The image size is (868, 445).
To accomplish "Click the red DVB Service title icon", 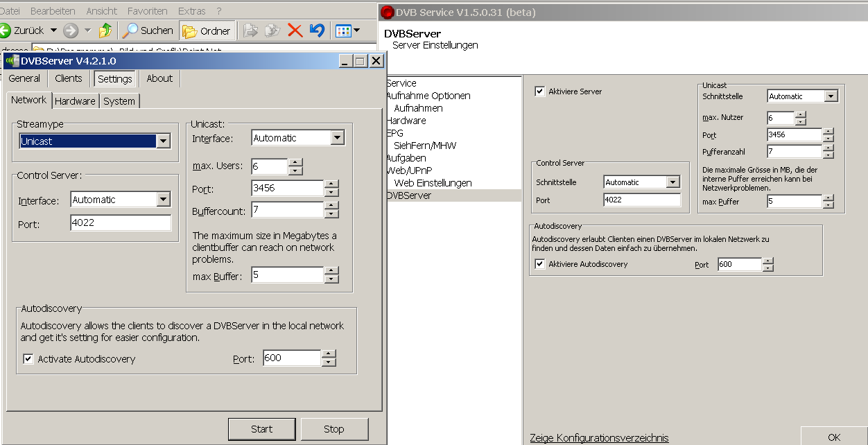I will pos(387,12).
